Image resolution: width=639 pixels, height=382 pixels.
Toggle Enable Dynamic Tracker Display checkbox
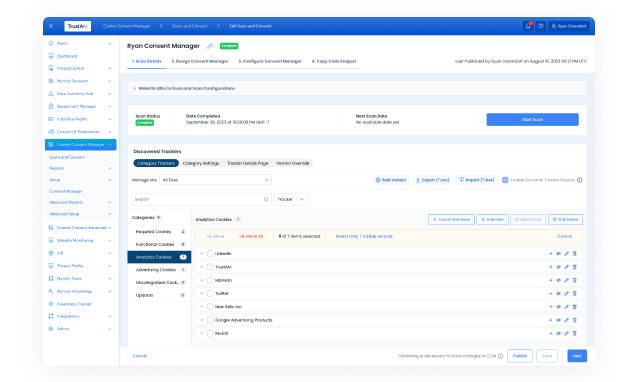tap(505, 180)
